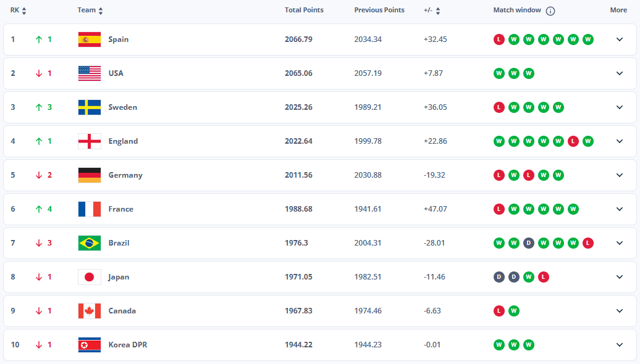Click Japan's first D match badge
Image resolution: width=640 pixels, height=364 pixels.
click(499, 277)
